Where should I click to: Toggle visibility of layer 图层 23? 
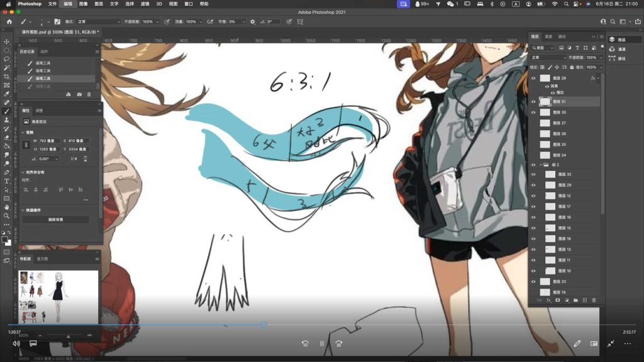pyautogui.click(x=533, y=282)
